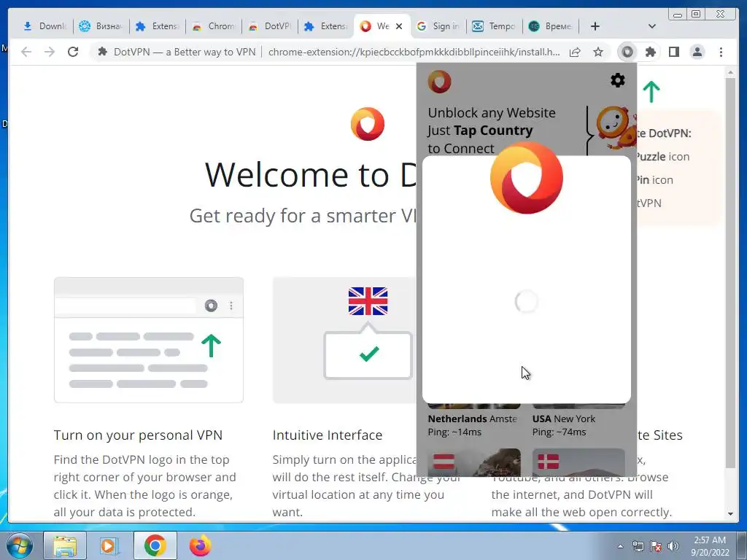Choose the Austria flag server card
This screenshot has width=747, height=560.
[474, 462]
